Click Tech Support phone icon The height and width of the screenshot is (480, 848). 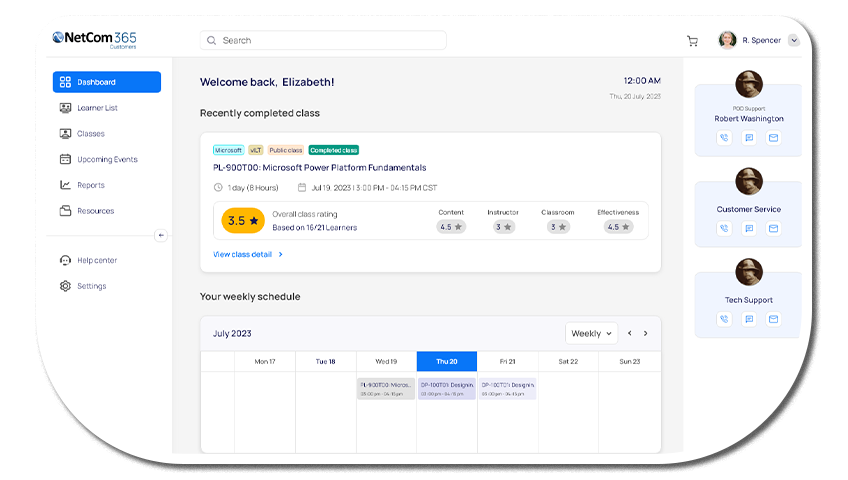724,320
